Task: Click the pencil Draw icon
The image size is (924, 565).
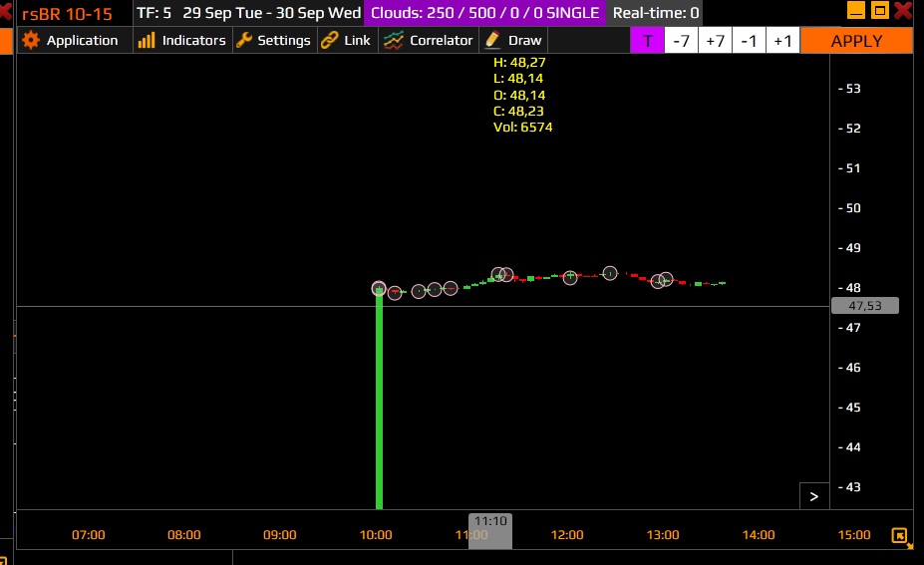Action: tap(492, 40)
